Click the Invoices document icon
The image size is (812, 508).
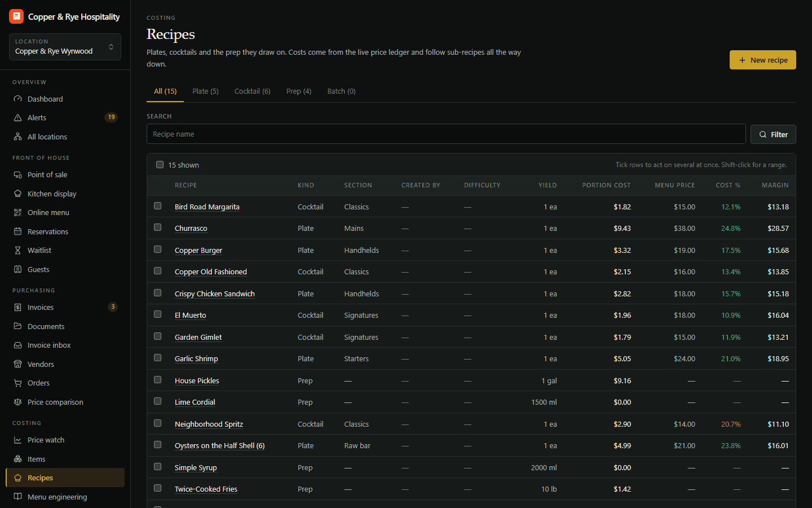click(x=17, y=307)
